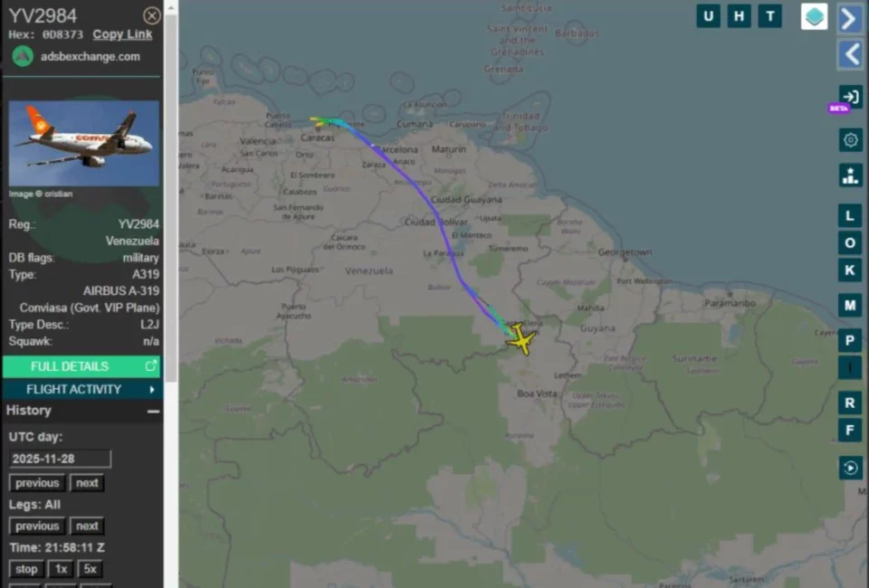The image size is (869, 588).
Task: Close the YV2984 aircraft panel
Action: coord(152,15)
